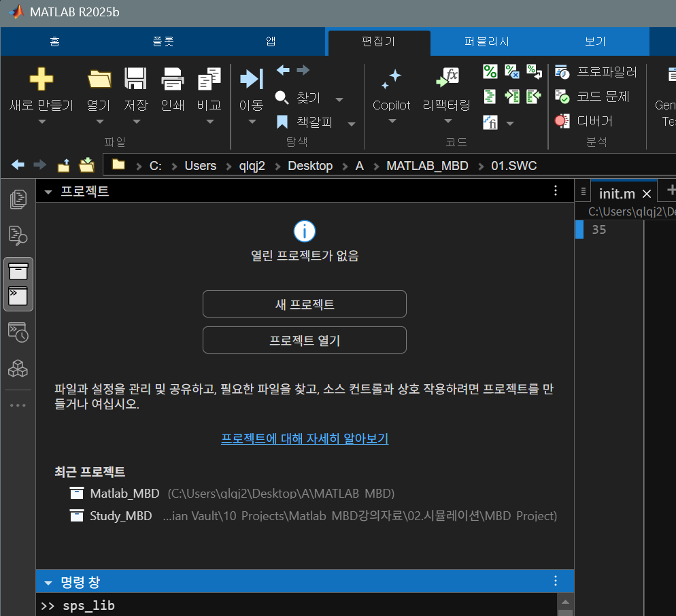Open the 디버거 debugger
The image size is (676, 616).
point(584,121)
